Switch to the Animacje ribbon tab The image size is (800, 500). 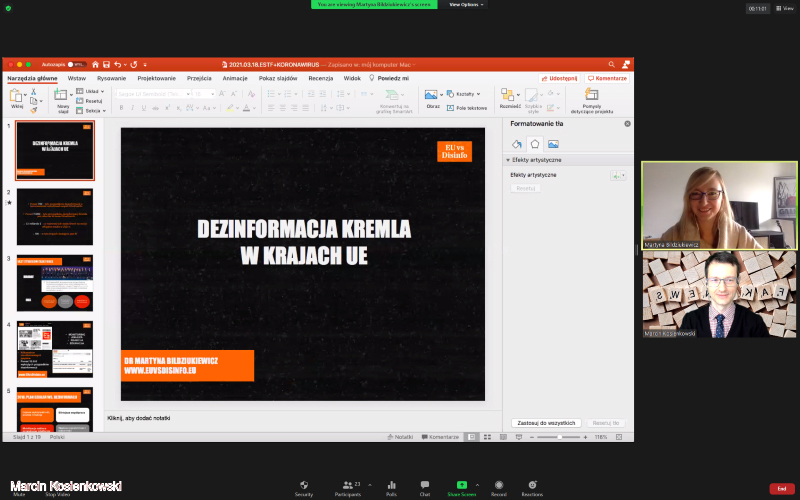(x=235, y=78)
